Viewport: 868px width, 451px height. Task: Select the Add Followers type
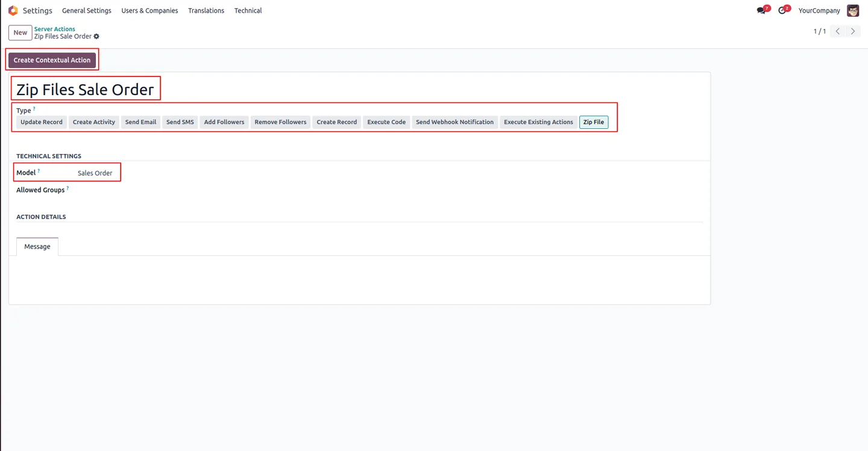[224, 122]
